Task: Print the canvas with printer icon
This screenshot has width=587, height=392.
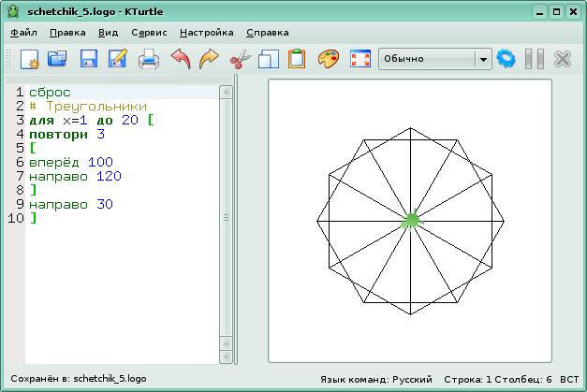Action: point(149,59)
